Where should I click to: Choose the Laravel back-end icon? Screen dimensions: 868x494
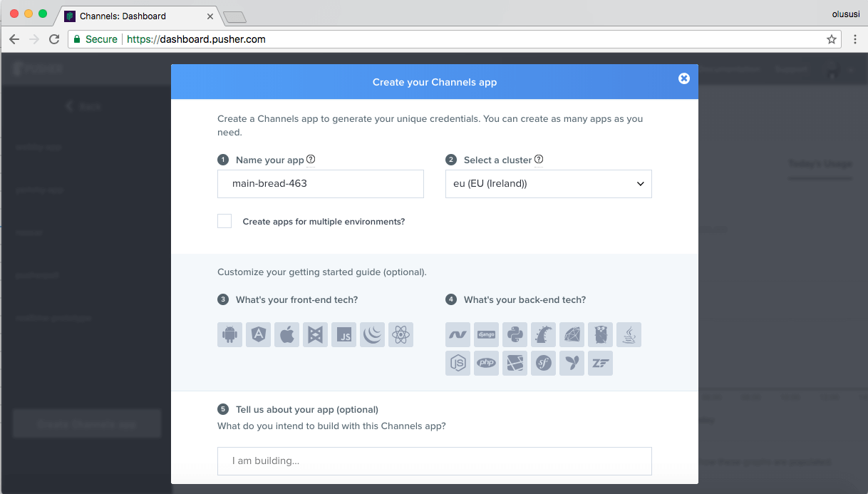pyautogui.click(x=515, y=363)
